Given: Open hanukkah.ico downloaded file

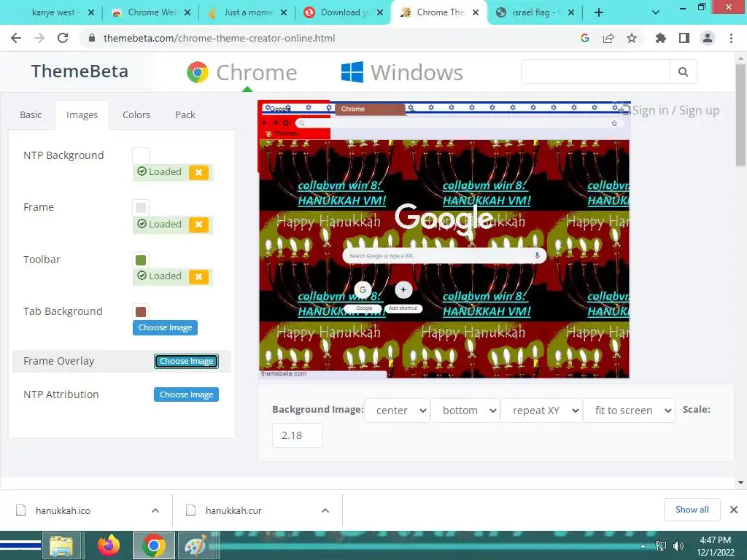Looking at the screenshot, I should tap(63, 510).
